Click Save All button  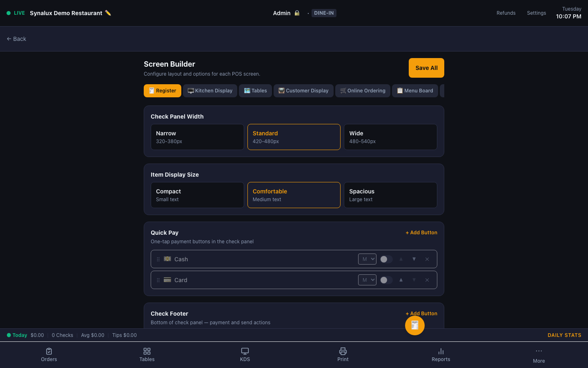click(426, 68)
